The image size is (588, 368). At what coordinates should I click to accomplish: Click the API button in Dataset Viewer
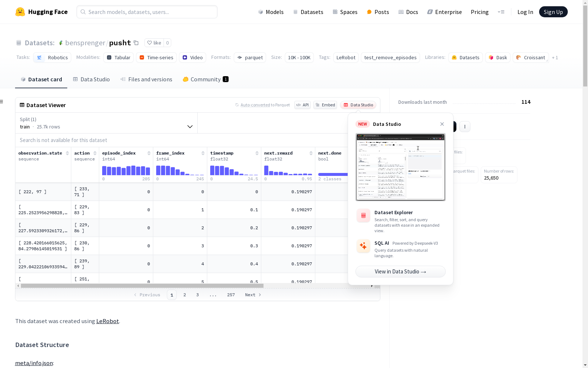302,105
